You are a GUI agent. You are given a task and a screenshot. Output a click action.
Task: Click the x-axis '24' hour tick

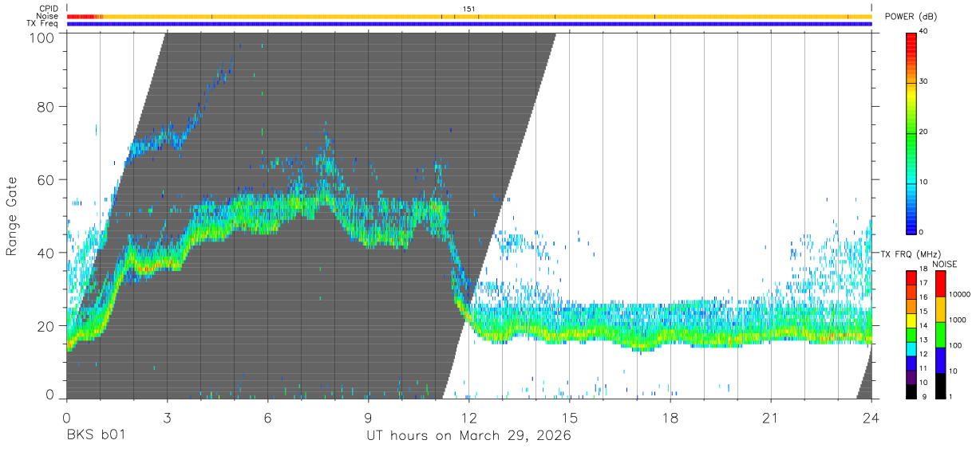(x=871, y=418)
